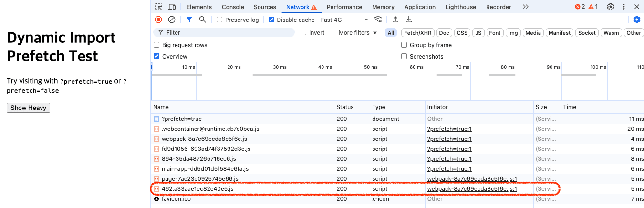The width and height of the screenshot is (644, 208).
Task: Uncheck the Disable cache checkbox
Action: (271, 20)
